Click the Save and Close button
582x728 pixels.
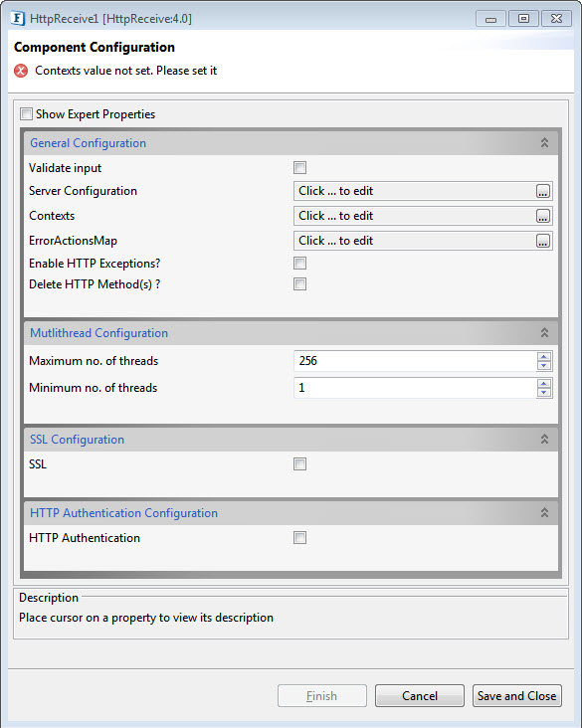tap(517, 695)
